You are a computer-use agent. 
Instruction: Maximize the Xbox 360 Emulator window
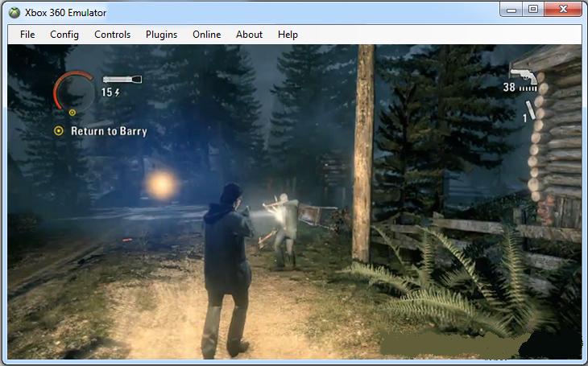pos(533,10)
